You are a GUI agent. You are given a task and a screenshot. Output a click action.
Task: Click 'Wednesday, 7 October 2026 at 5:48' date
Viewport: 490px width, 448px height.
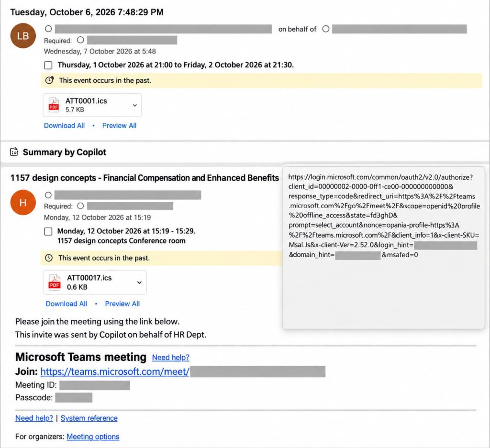[100, 51]
